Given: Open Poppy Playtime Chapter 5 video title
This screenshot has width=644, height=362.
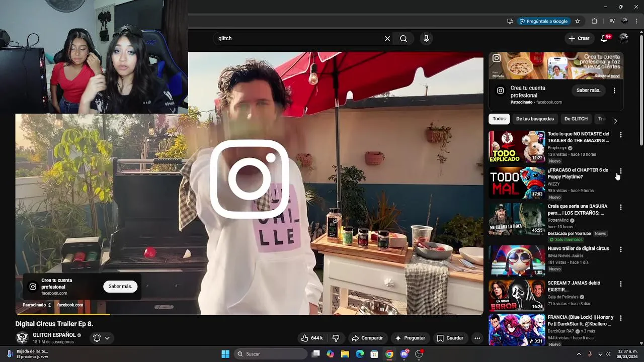Looking at the screenshot, I should click(578, 173).
